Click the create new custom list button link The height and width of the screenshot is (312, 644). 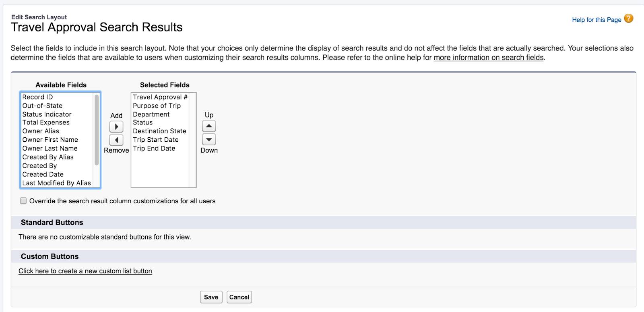tap(85, 271)
